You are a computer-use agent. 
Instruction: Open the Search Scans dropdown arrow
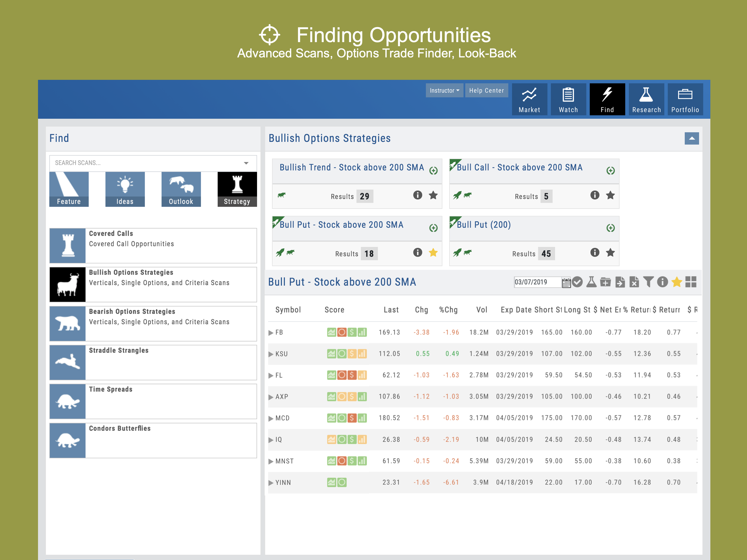(x=246, y=163)
